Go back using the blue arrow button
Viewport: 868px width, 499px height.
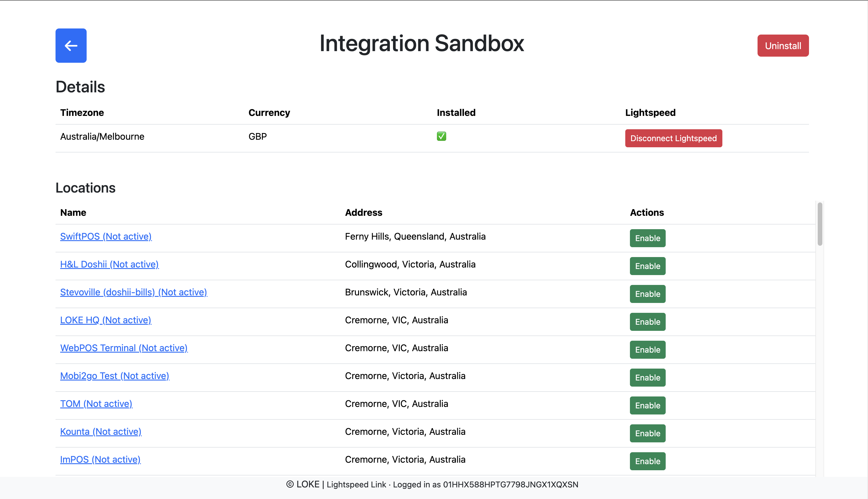point(71,46)
